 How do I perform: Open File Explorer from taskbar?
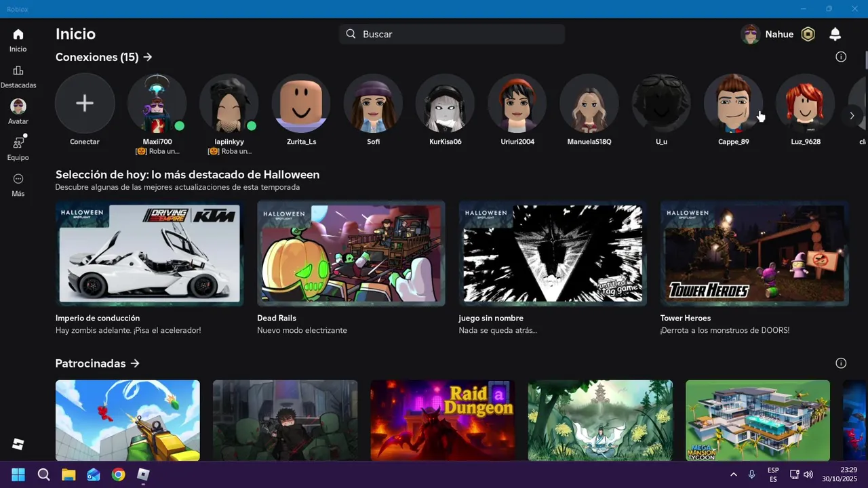tap(68, 474)
